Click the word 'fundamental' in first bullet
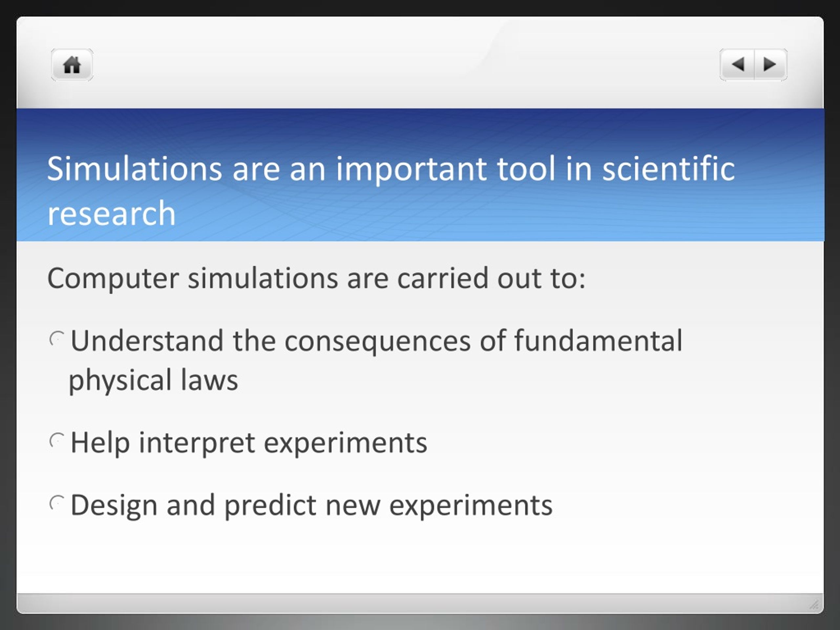 pos(598,340)
